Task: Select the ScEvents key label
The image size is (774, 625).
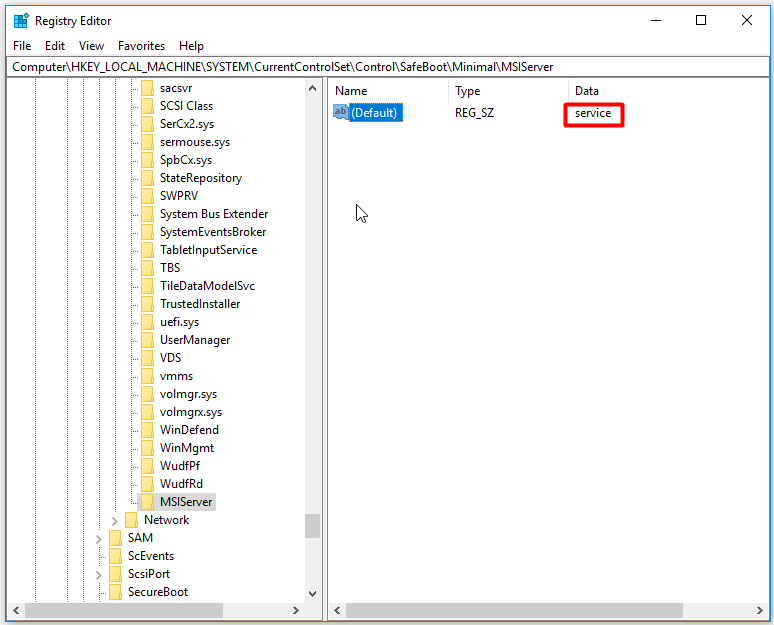Action: pos(151,556)
